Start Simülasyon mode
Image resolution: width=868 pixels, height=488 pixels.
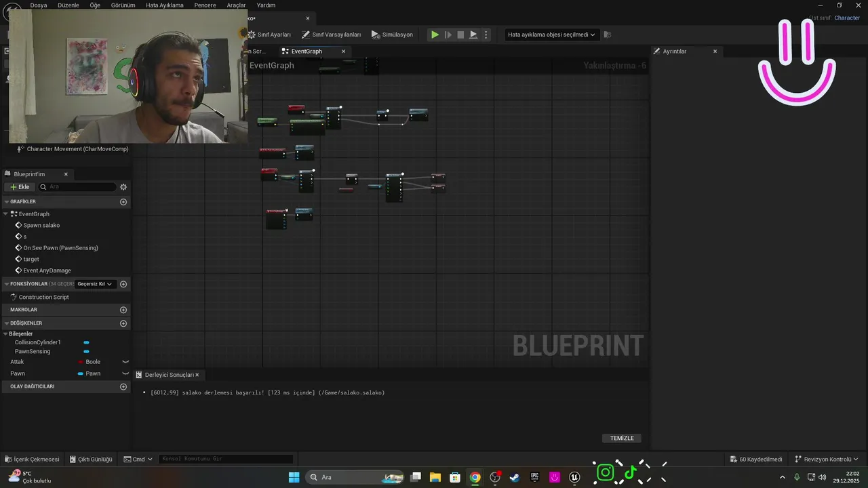click(392, 35)
